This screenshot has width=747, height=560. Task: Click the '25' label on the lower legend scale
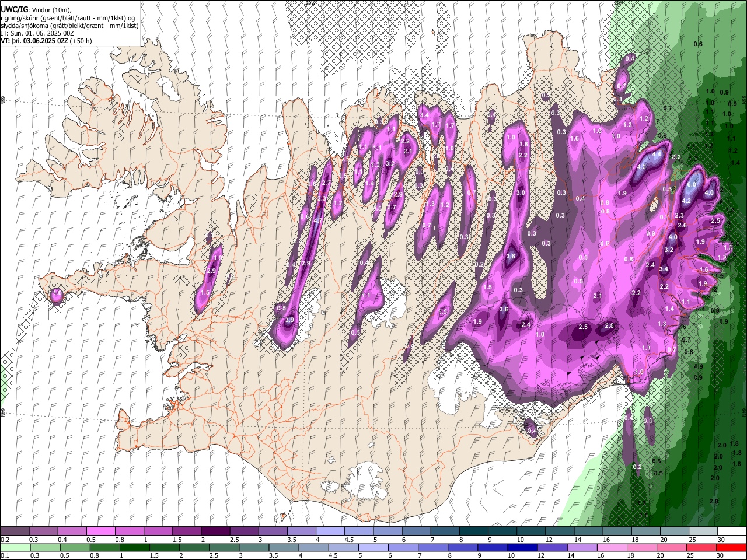pos(692,555)
